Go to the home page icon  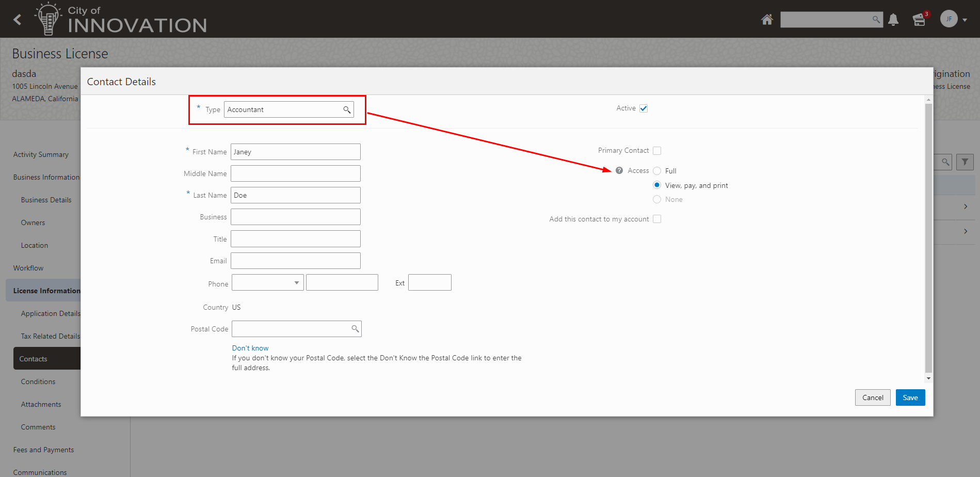767,20
